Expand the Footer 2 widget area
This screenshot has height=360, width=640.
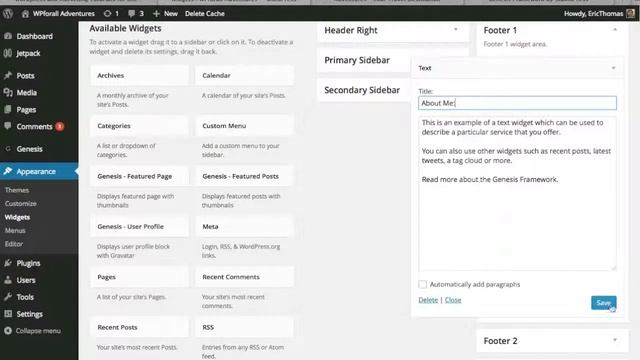coord(615,340)
